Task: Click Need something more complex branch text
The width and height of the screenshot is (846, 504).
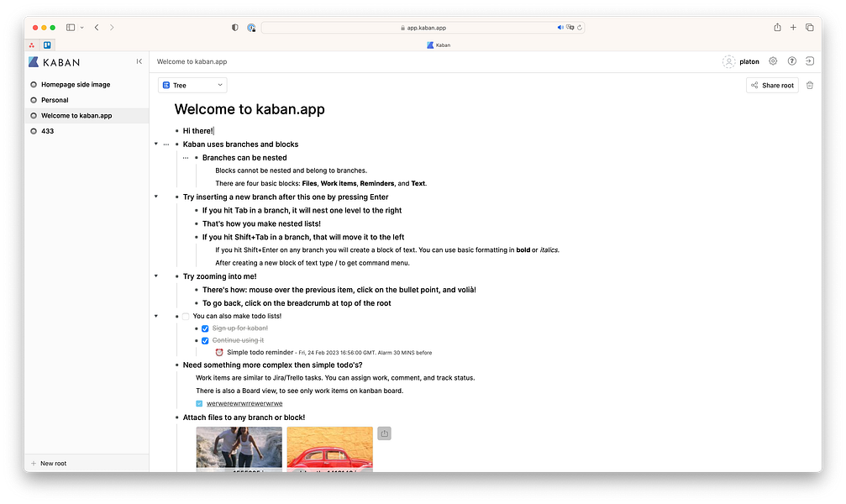Action: click(272, 365)
